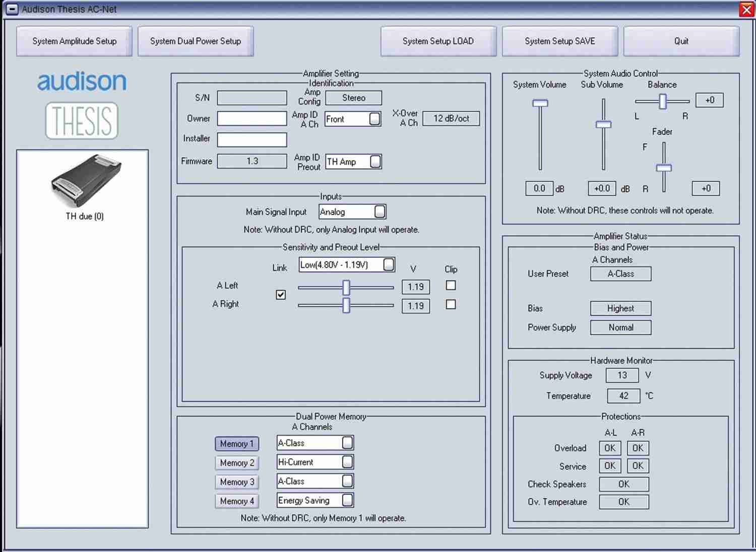Click System Volume 0.0 dB value box
The width and height of the screenshot is (756, 552).
pos(539,188)
